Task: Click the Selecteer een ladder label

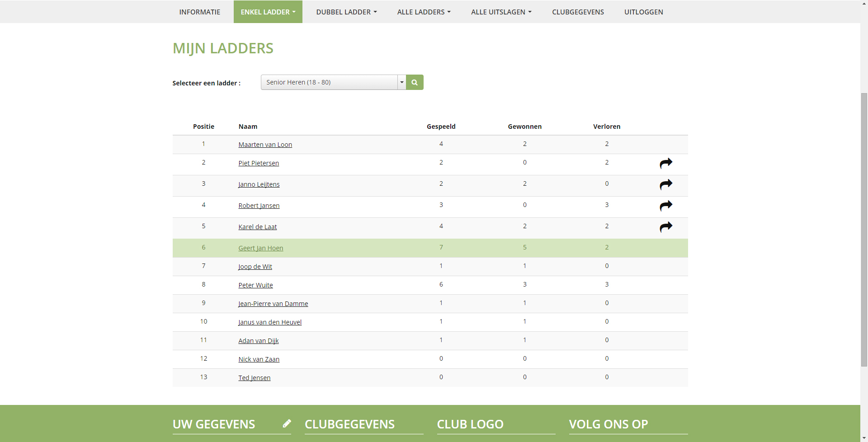Action: point(206,83)
